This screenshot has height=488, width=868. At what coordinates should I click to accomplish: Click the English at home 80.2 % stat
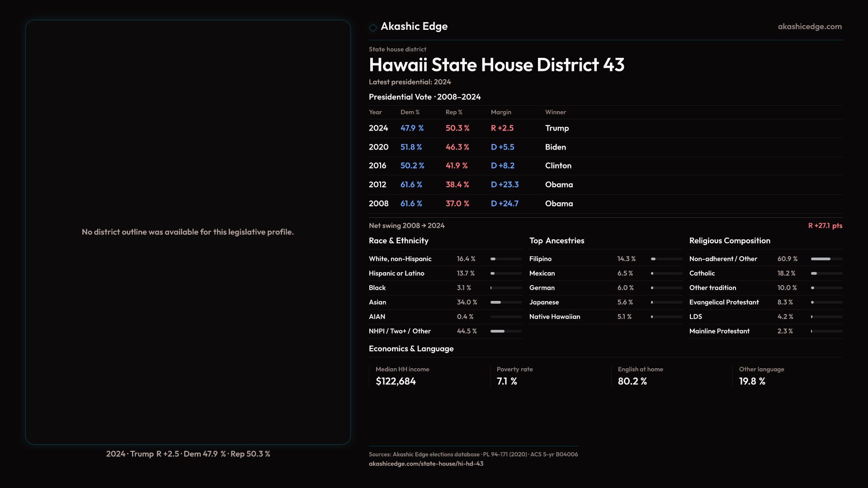click(632, 381)
